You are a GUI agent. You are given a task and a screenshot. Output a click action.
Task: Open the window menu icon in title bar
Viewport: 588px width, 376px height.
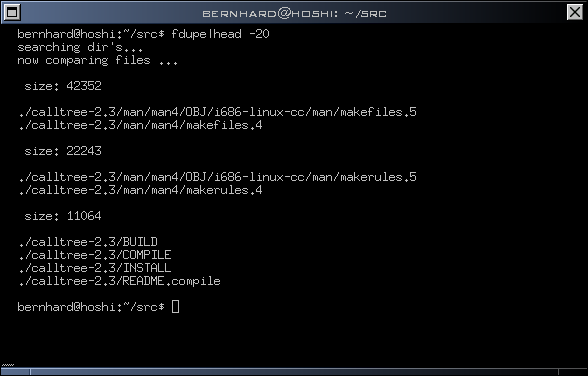(x=12, y=12)
